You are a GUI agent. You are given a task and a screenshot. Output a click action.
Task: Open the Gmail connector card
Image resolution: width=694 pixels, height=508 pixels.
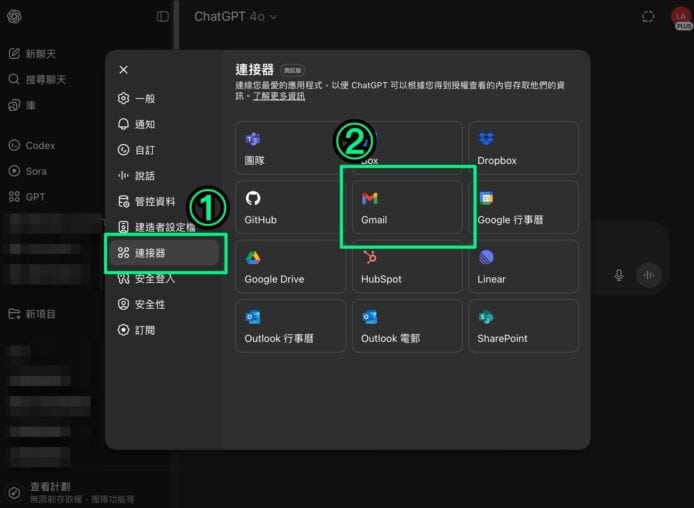(407, 207)
